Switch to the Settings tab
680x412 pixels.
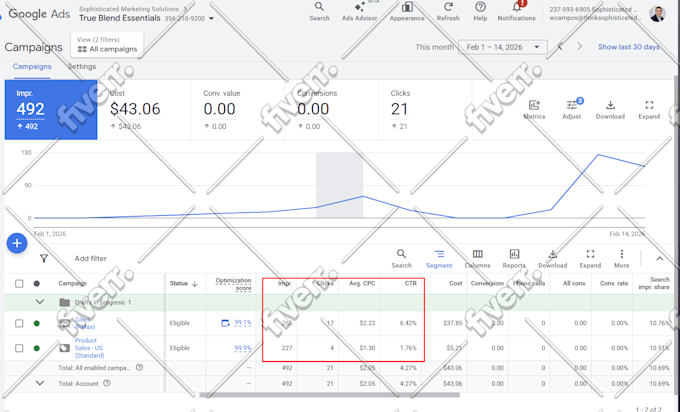point(82,66)
